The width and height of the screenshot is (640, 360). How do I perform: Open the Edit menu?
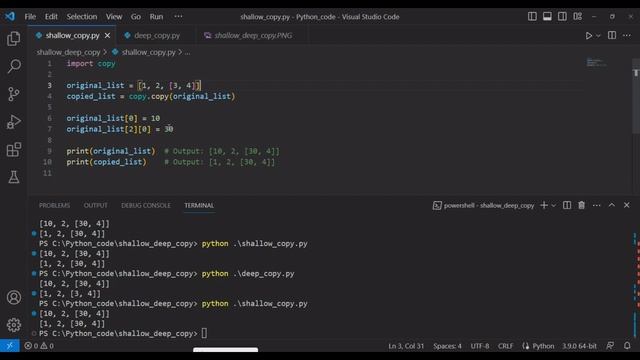(x=51, y=17)
